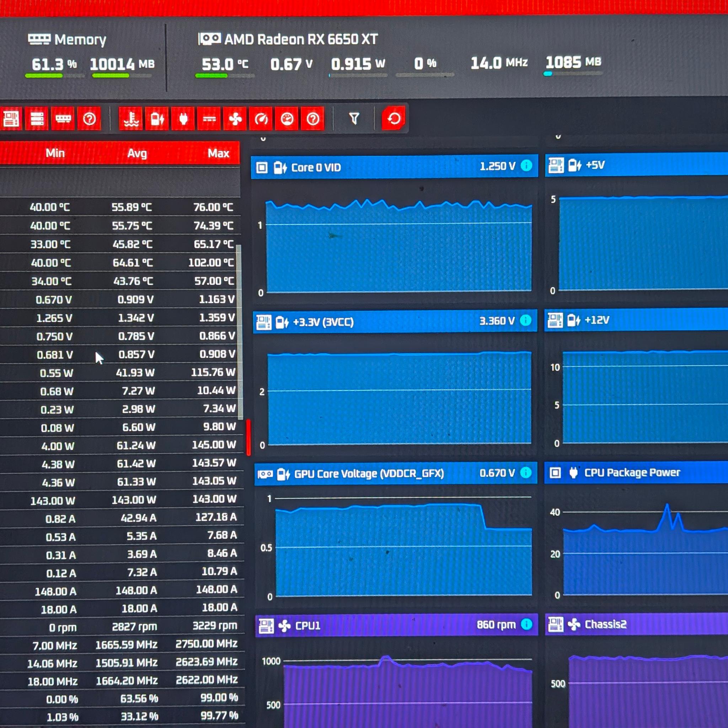Select the 64.61 °C average cell
This screenshot has width=728, height=728.
(133, 263)
